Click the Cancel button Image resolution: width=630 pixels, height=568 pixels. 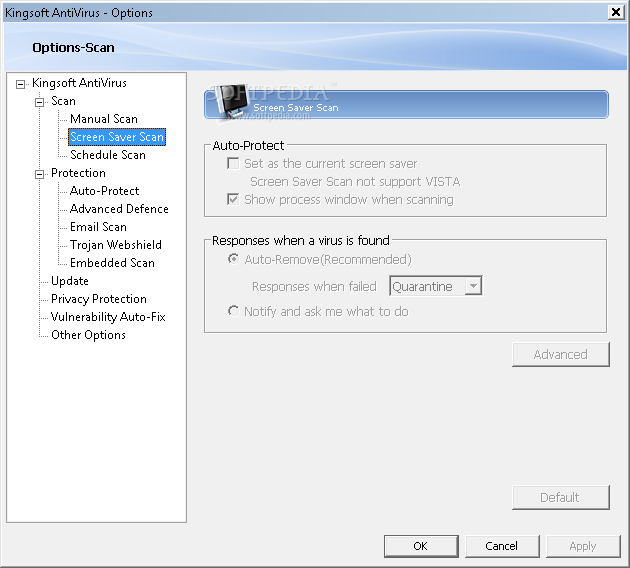pos(501,546)
